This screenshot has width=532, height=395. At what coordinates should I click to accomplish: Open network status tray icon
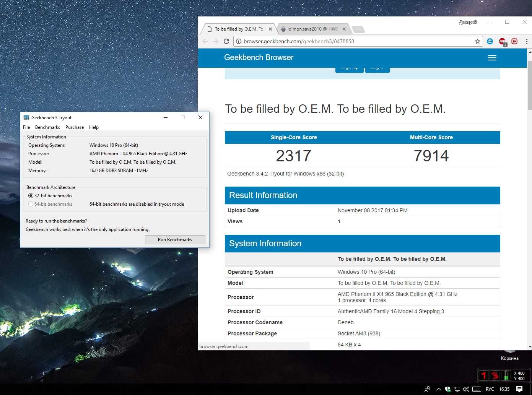pyautogui.click(x=457, y=389)
